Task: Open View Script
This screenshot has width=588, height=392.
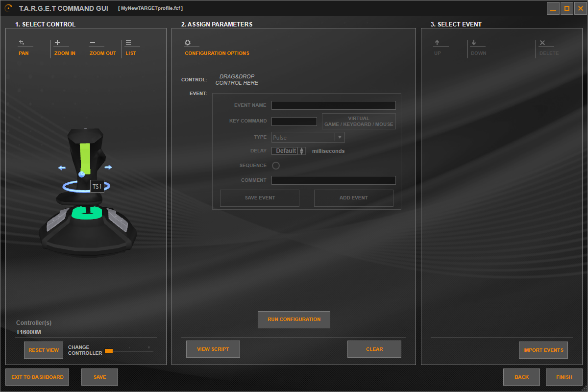Action: coord(213,349)
